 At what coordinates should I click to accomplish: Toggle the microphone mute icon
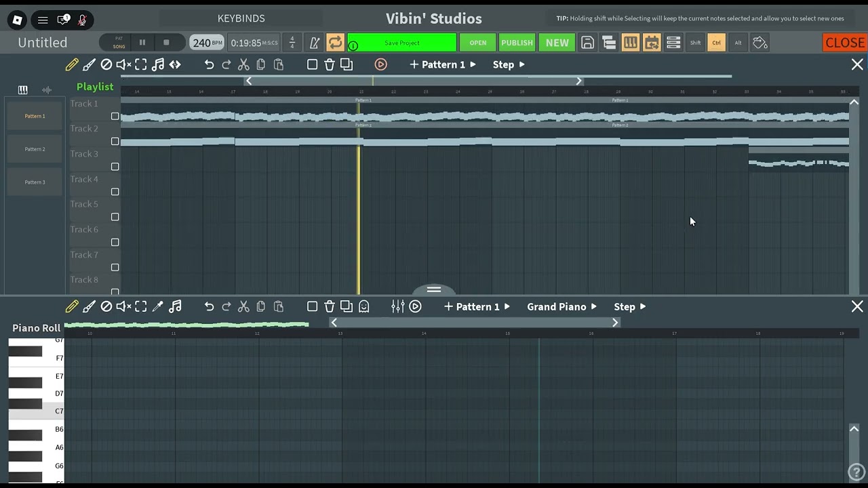82,20
